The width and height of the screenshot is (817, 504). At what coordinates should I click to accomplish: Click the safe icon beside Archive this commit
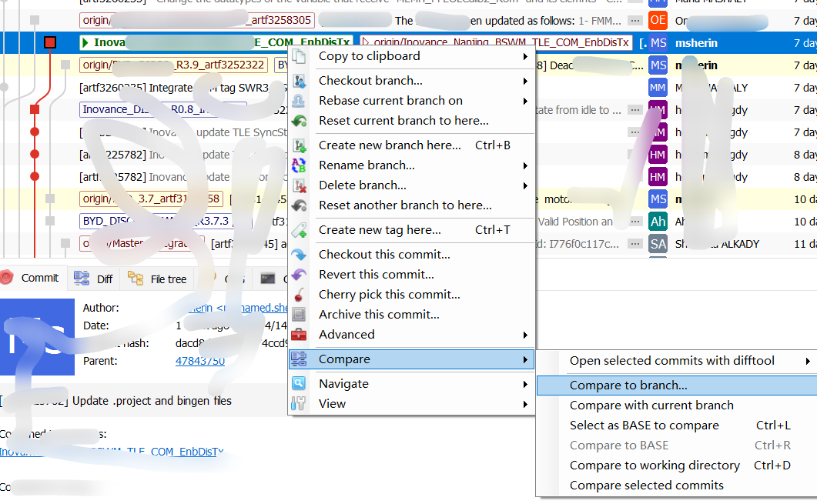(299, 314)
